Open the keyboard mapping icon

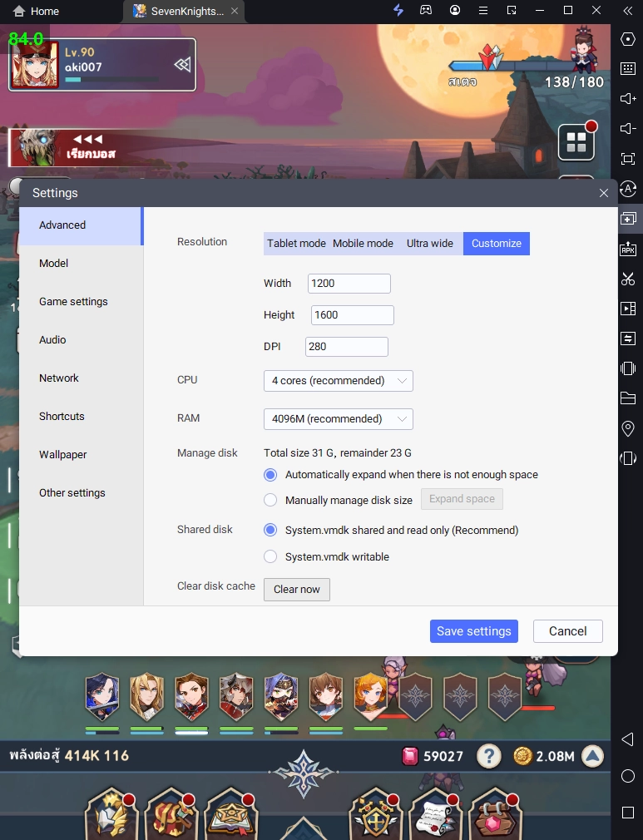point(628,68)
